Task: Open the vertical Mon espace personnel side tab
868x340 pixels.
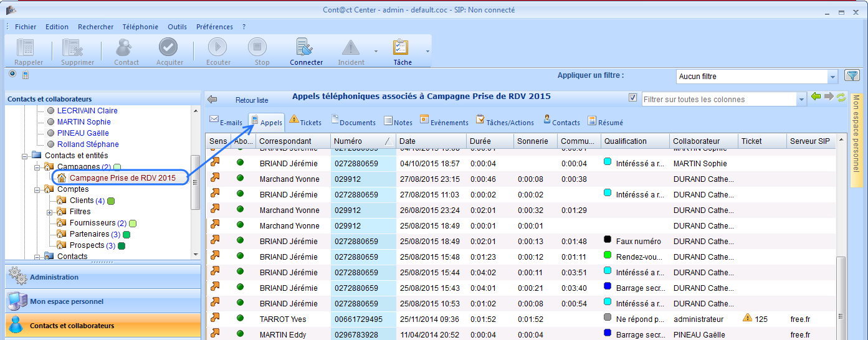Action: click(x=856, y=141)
